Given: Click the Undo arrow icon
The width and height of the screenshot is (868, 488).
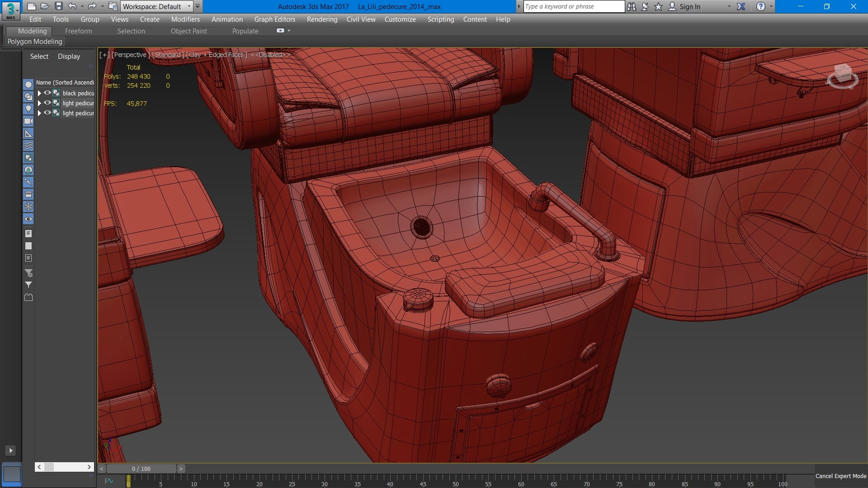Looking at the screenshot, I should tap(72, 6).
